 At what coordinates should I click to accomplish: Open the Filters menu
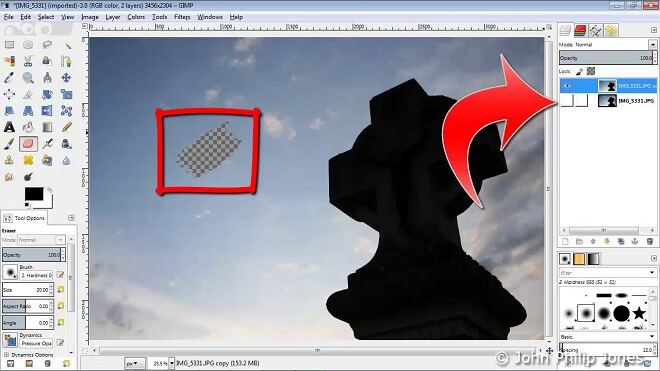(182, 17)
